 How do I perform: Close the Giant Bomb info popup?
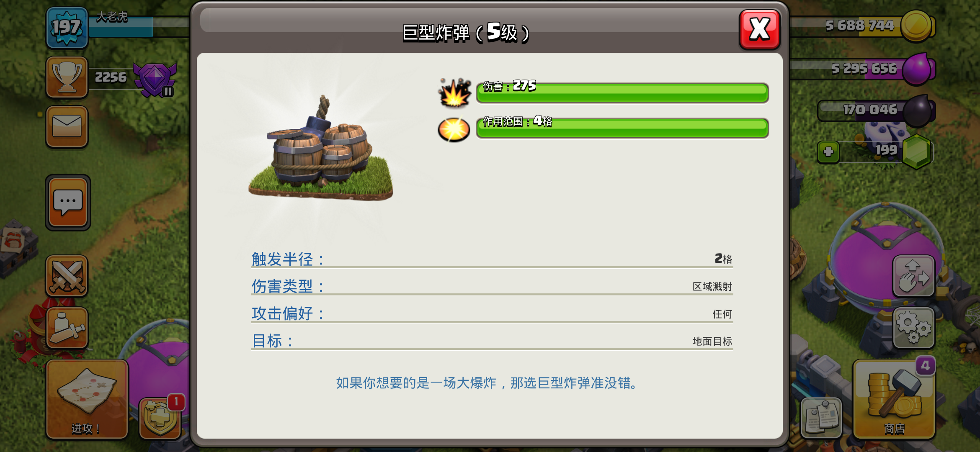point(759,29)
